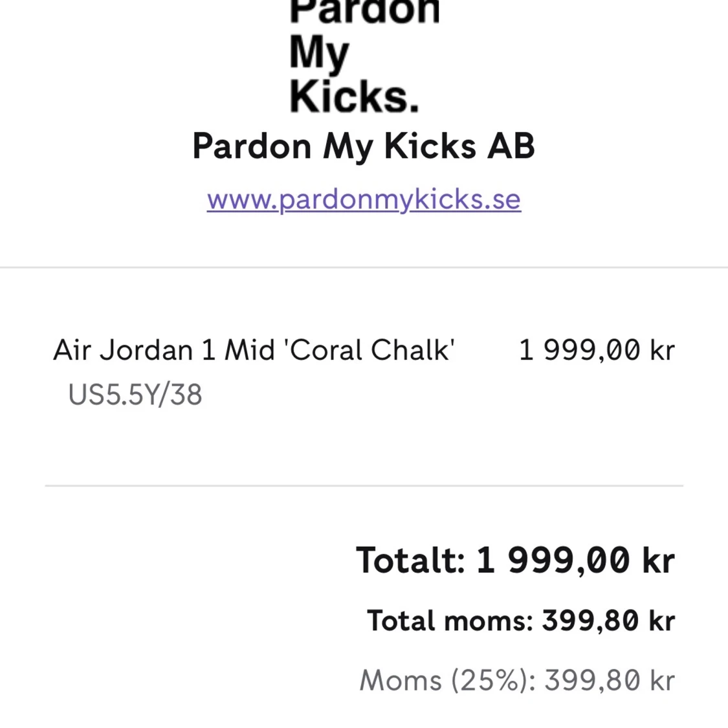This screenshot has height=728, width=728.
Task: Click the word 'My' in the logo
Action: (x=319, y=54)
